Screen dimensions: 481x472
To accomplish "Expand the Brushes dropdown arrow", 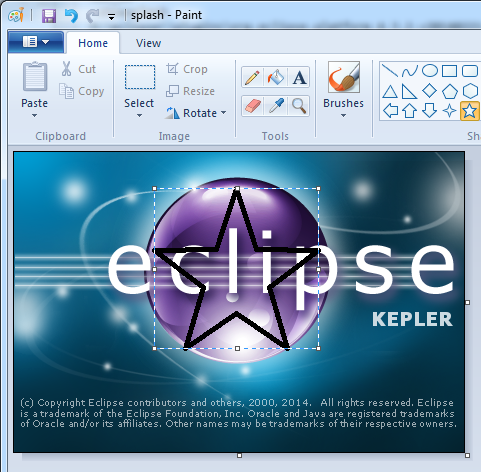I will click(x=343, y=115).
